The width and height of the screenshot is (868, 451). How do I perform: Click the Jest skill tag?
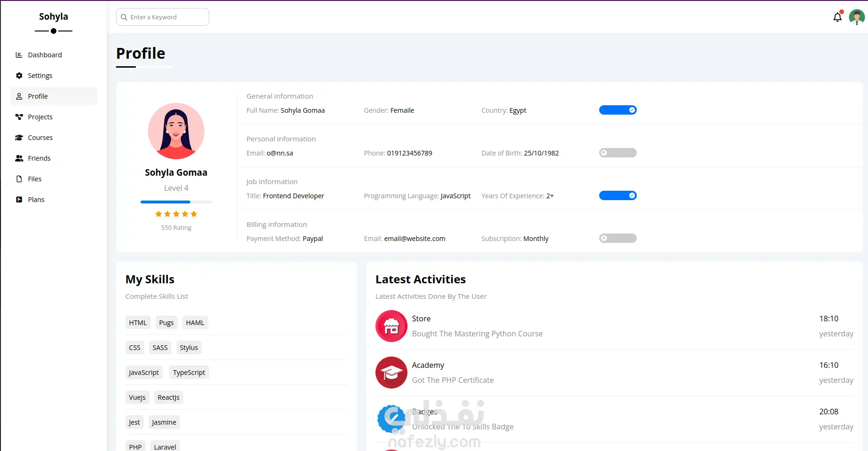point(134,422)
